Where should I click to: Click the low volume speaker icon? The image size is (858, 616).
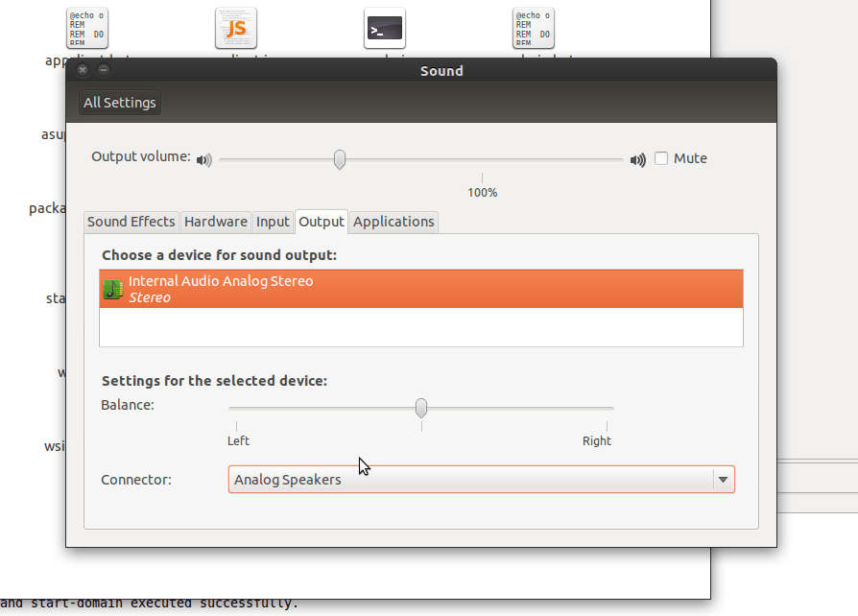(x=203, y=160)
